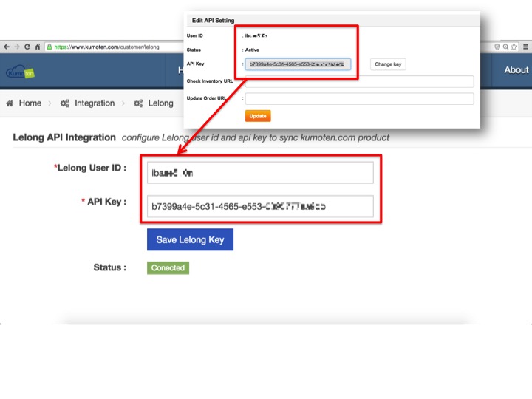Click the Save Lelong Key button
The height and width of the screenshot is (399, 532).
tap(190, 239)
